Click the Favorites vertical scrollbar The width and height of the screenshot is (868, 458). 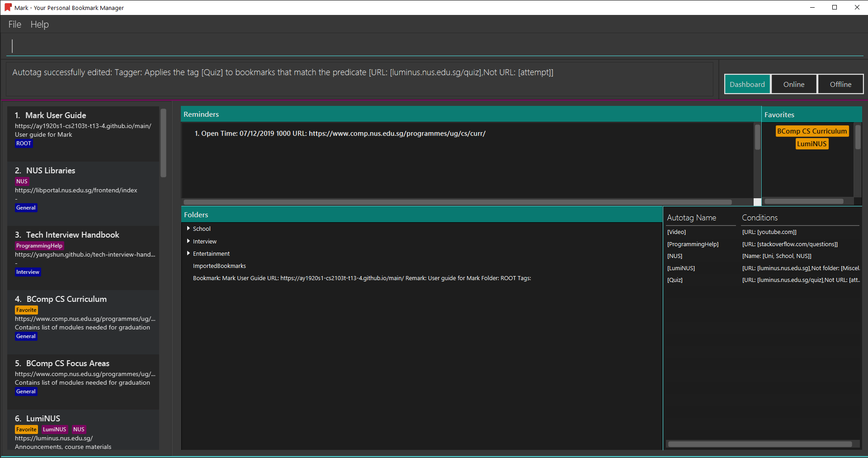[858, 137]
